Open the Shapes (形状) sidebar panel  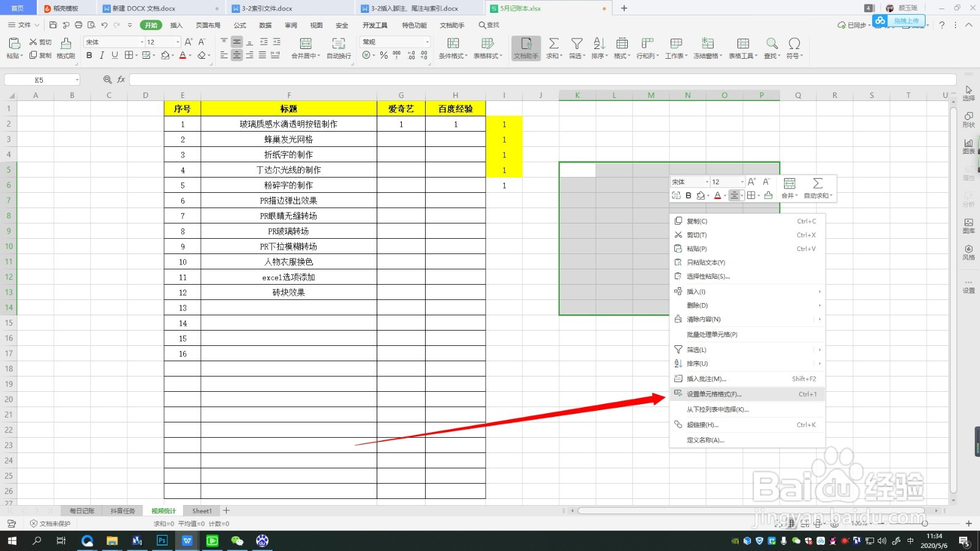968,119
